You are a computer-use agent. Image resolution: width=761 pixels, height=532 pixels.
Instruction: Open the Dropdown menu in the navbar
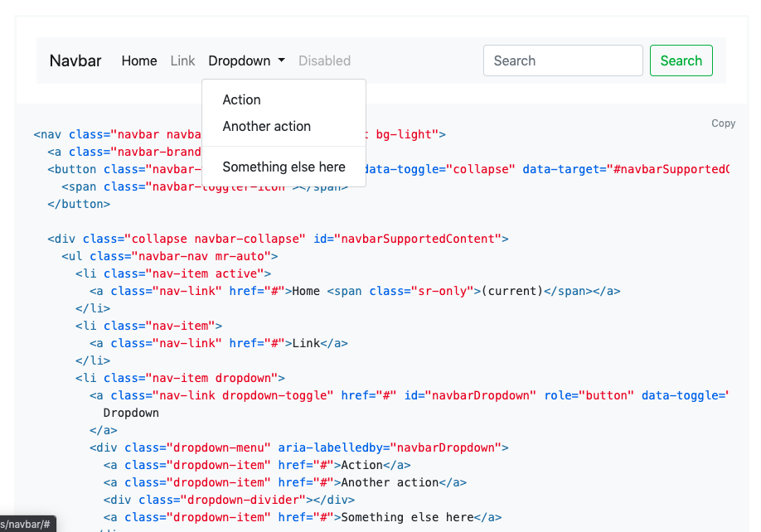tap(240, 60)
